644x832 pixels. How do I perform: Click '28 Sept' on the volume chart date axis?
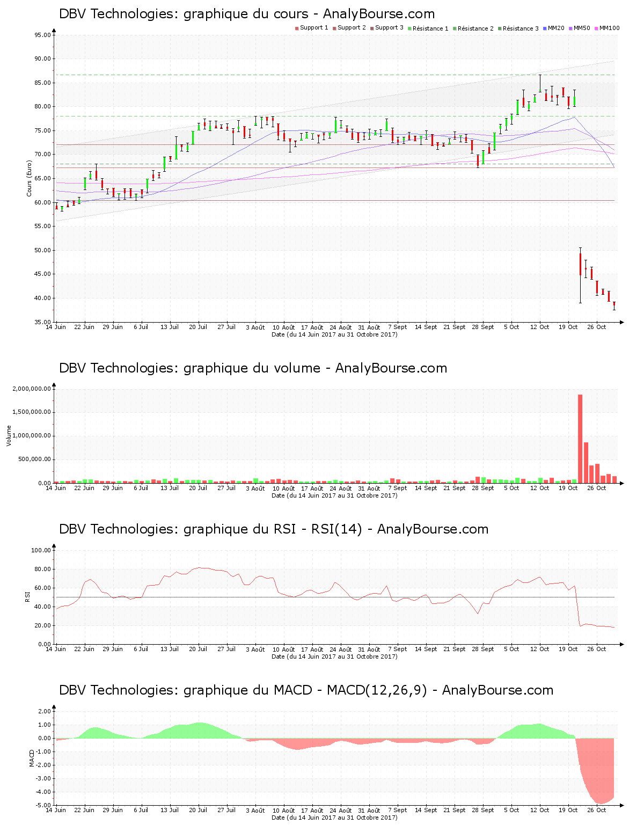point(483,488)
